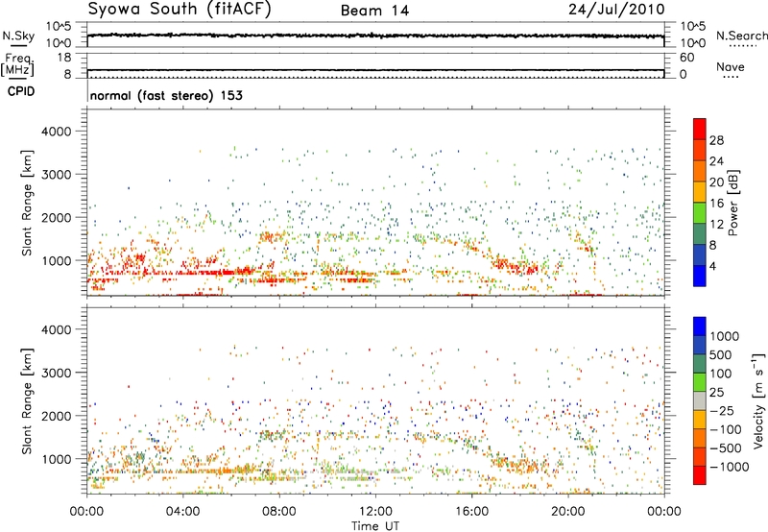Click 'Slant Range [km]' label of Power panel
Viewport: 768px width, 532px height.
[x=27, y=203]
